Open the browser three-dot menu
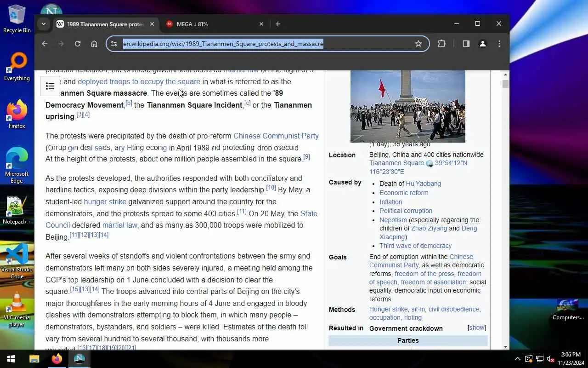 point(499,44)
